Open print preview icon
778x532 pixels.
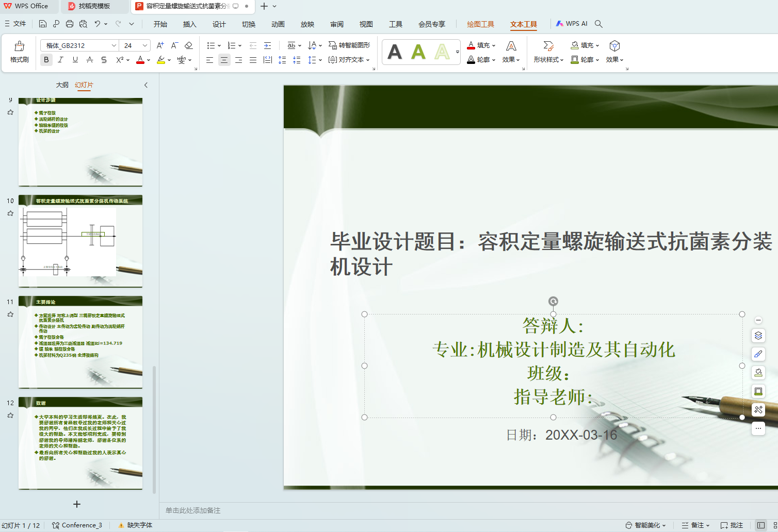(x=83, y=24)
